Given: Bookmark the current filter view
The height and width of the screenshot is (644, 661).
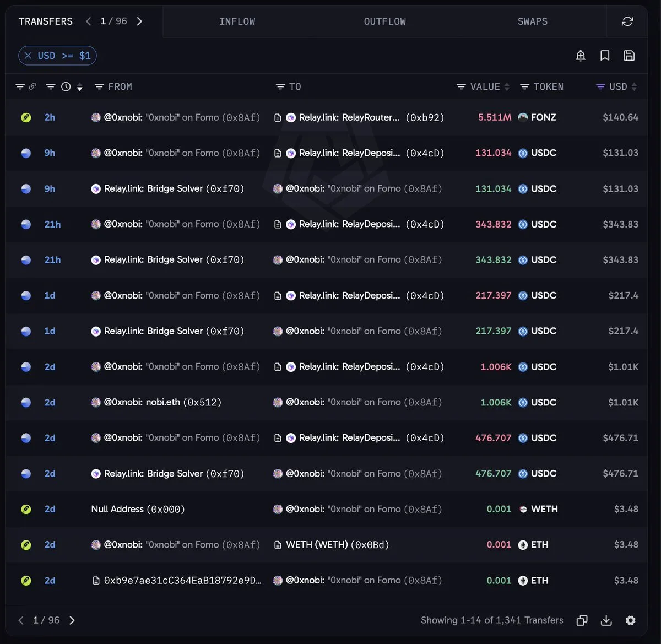Looking at the screenshot, I should pos(605,56).
